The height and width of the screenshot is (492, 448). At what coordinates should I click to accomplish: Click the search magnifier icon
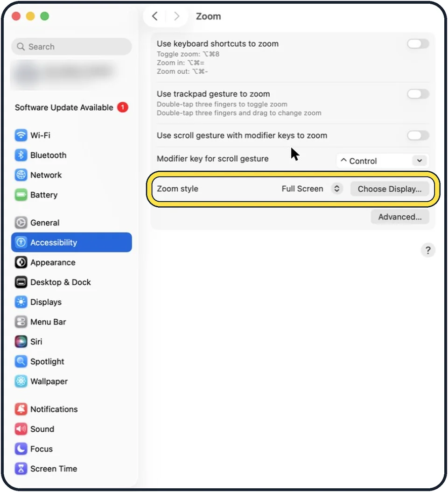pos(21,47)
